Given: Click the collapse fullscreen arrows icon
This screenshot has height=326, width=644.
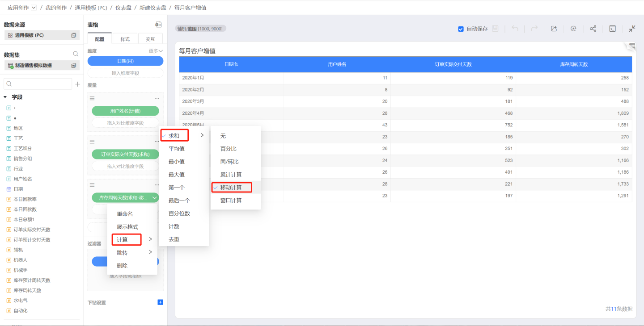Looking at the screenshot, I should 632,29.
